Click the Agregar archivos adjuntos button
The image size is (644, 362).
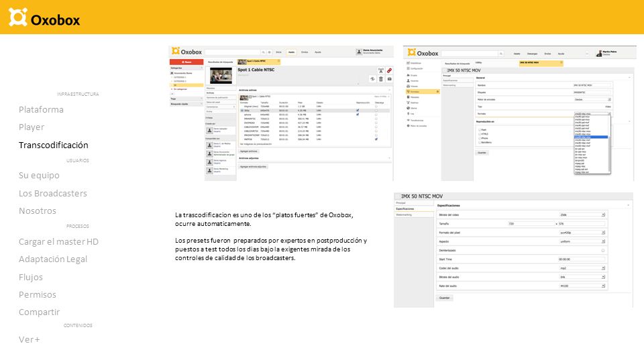[x=254, y=167]
